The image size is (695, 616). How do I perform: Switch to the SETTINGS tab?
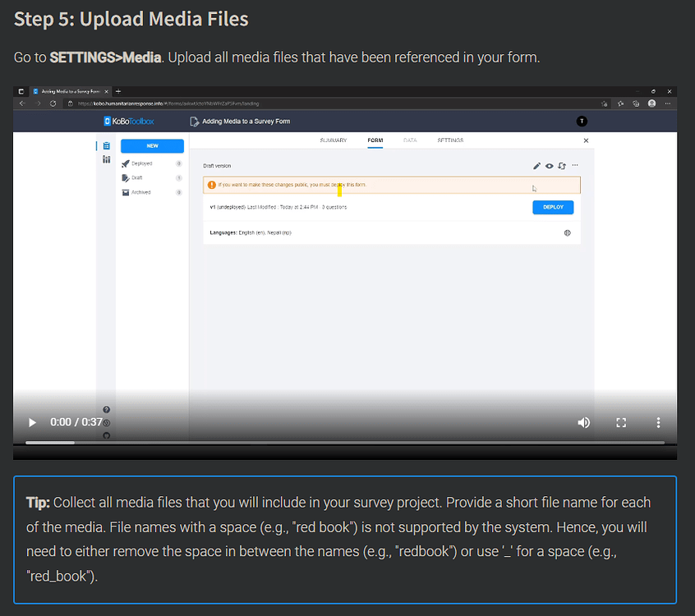[x=450, y=140]
